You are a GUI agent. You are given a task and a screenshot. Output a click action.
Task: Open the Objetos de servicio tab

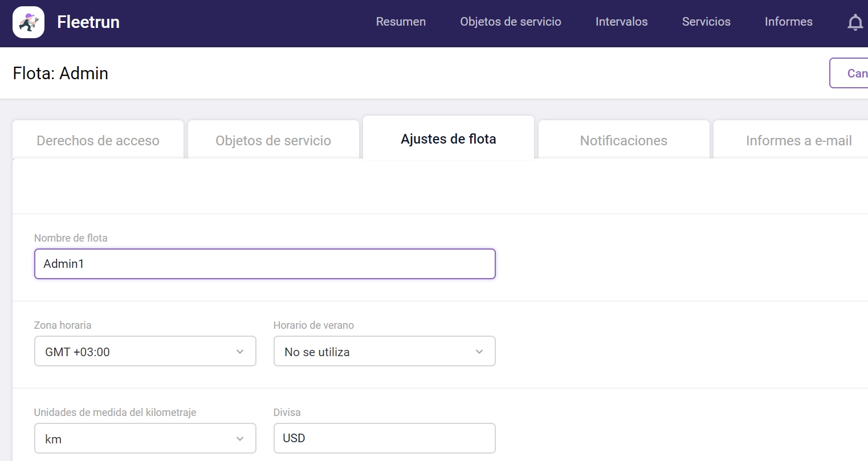[273, 140]
